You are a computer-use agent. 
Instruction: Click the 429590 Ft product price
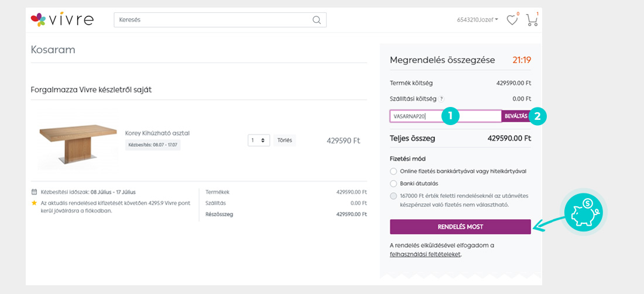[x=343, y=140]
